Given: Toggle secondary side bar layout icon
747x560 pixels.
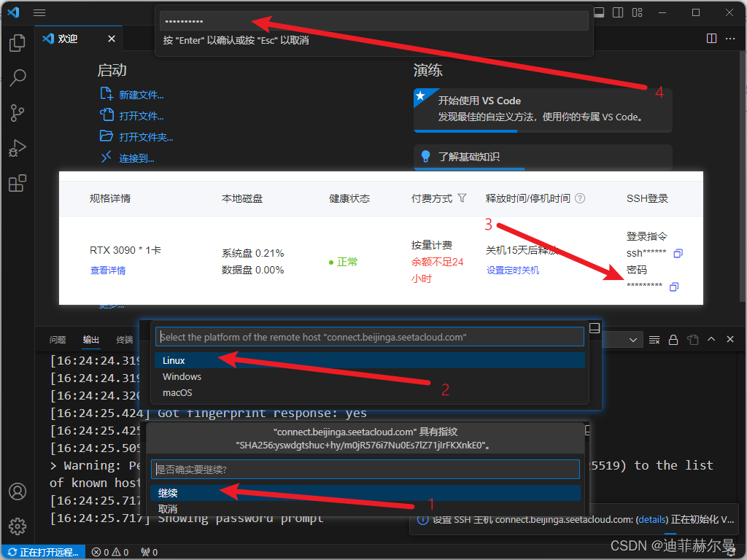Looking at the screenshot, I should [x=618, y=13].
